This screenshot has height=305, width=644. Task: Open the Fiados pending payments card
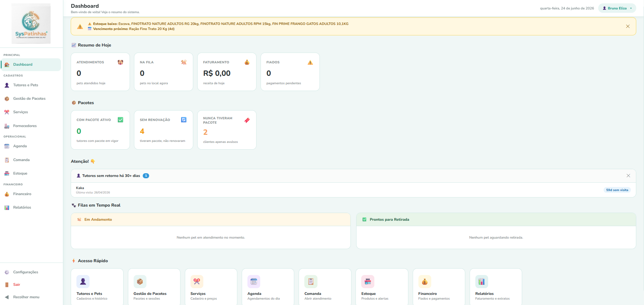pos(290,72)
